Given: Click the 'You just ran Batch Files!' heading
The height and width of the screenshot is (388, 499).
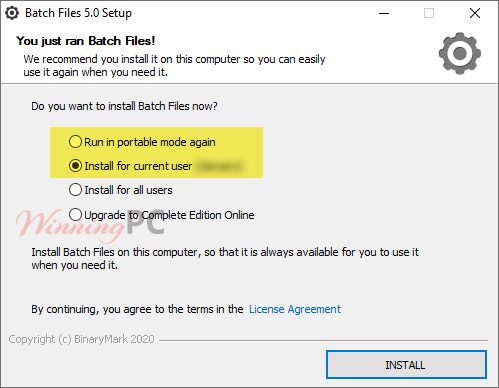Looking at the screenshot, I should 86,41.
